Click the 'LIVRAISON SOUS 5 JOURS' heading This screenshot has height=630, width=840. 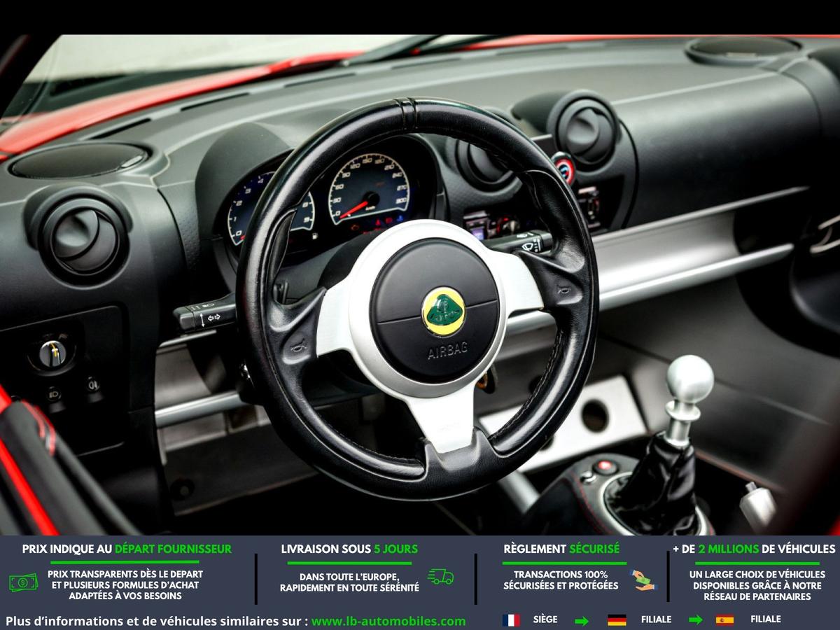[x=349, y=549]
